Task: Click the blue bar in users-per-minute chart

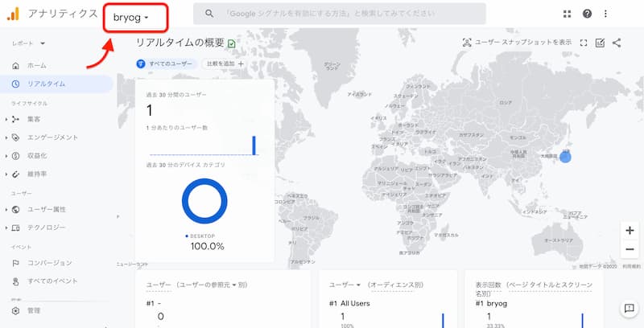Action: coord(254,146)
